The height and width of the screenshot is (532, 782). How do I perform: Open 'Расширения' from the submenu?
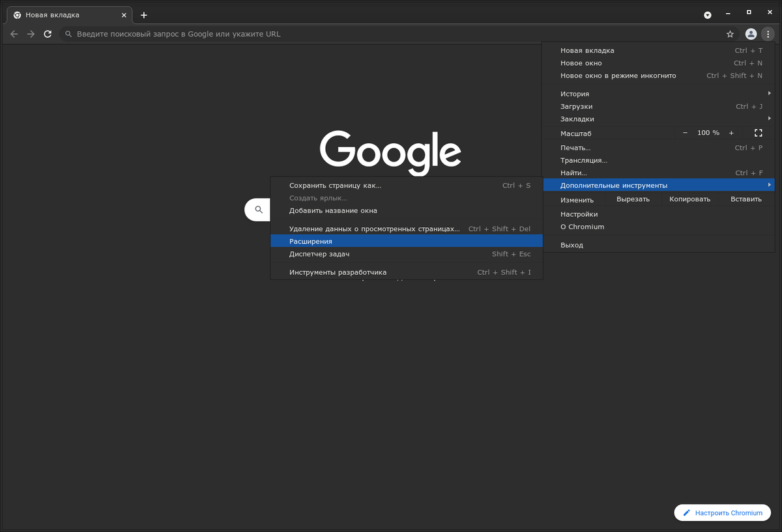pos(407,242)
